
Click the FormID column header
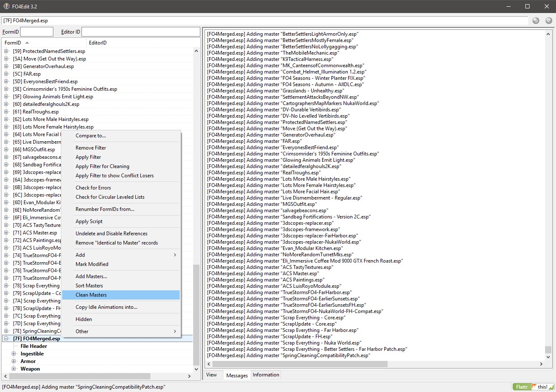pyautogui.click(x=44, y=43)
